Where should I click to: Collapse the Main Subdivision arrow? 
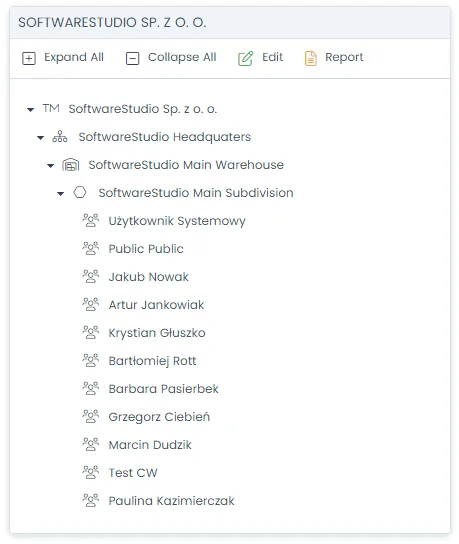(x=61, y=194)
